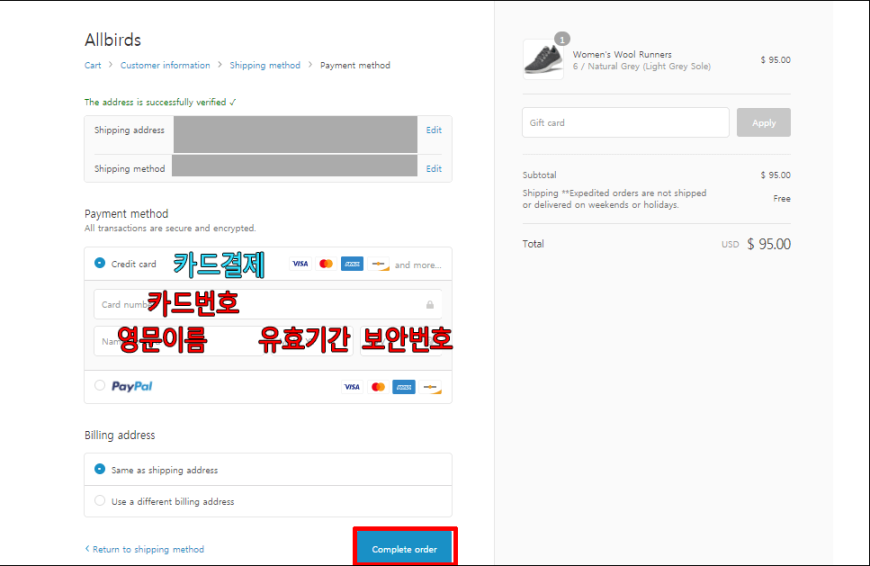This screenshot has width=870, height=566.
Task: Focus the Card number field
Action: coord(268,305)
